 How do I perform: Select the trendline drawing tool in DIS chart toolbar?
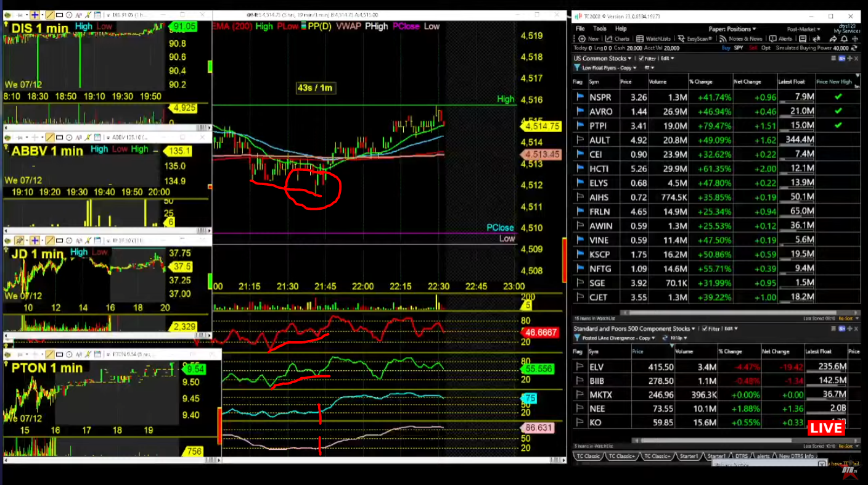(50, 15)
